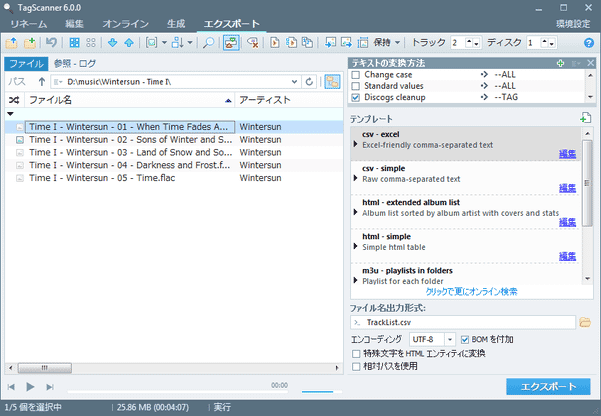Open a folder with the toolbar folder icon
Viewport: 601px width, 416px height.
tap(11, 43)
